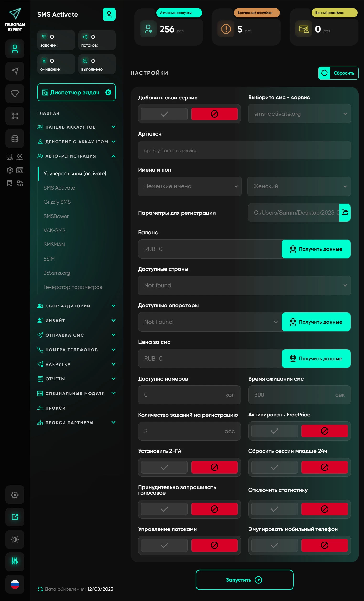
Task: Click the server with checkmark icon
Action: coord(10,157)
